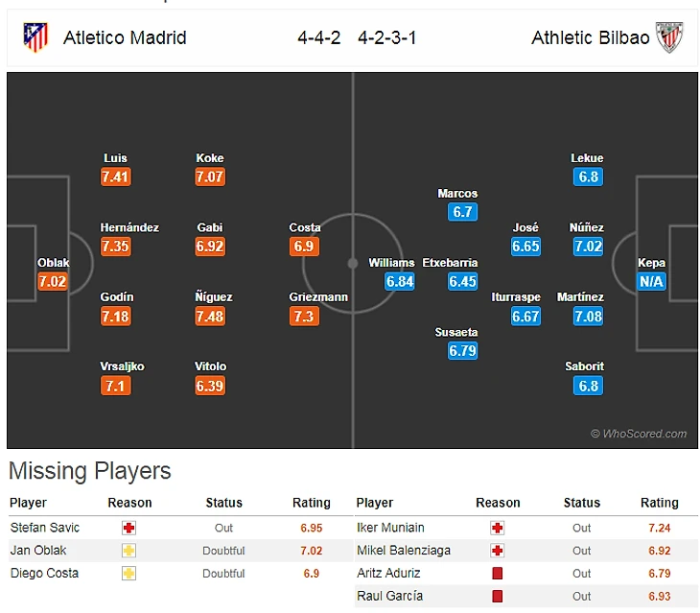Screen dimensions: 700x613
Task: Open the Athletic Bilbao team name link
Action: click(590, 38)
